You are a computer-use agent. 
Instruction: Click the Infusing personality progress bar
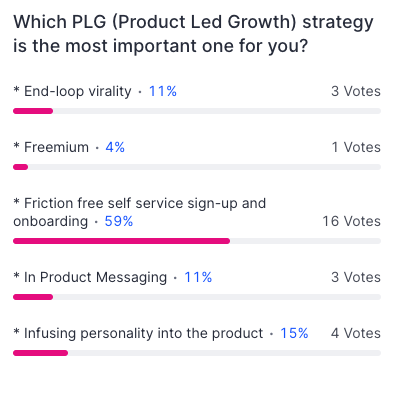tap(197, 353)
